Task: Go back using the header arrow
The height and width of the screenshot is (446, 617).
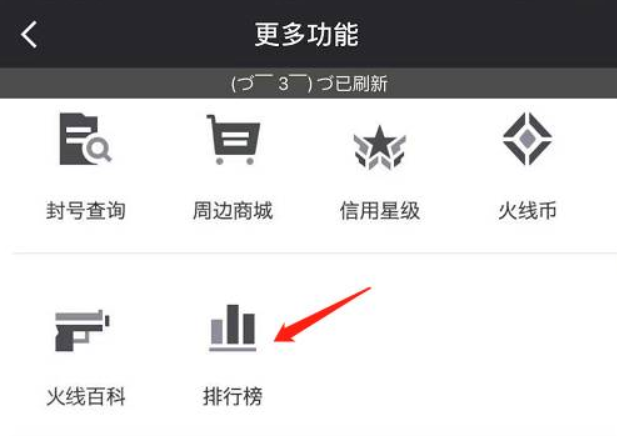Action: click(29, 35)
